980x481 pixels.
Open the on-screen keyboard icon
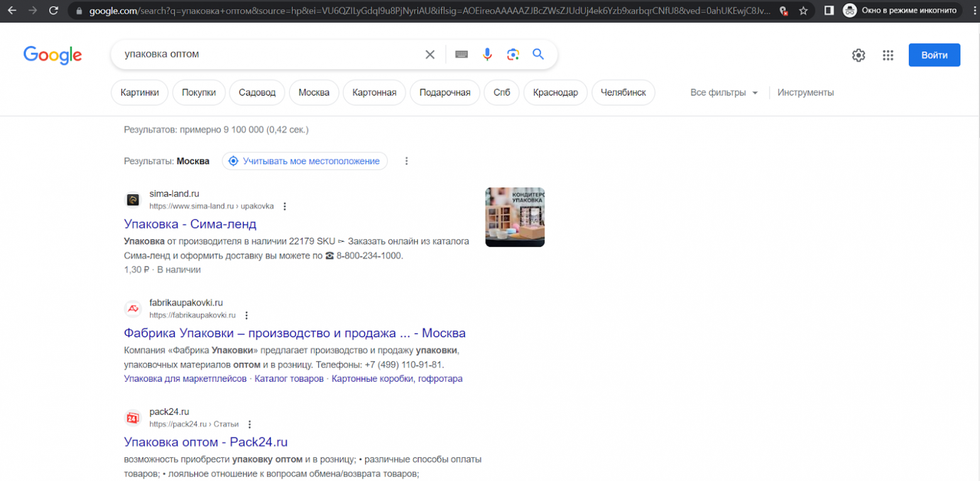462,54
